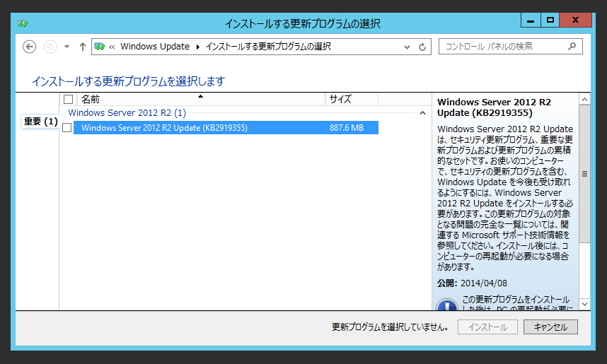This screenshot has height=364, width=607.
Task: Click the Windows Server 2012 R2 (1) group header
Action: (127, 113)
